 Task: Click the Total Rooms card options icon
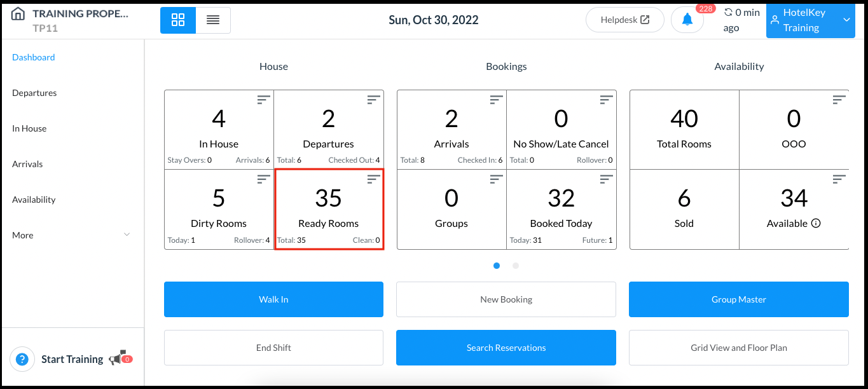click(x=838, y=99)
